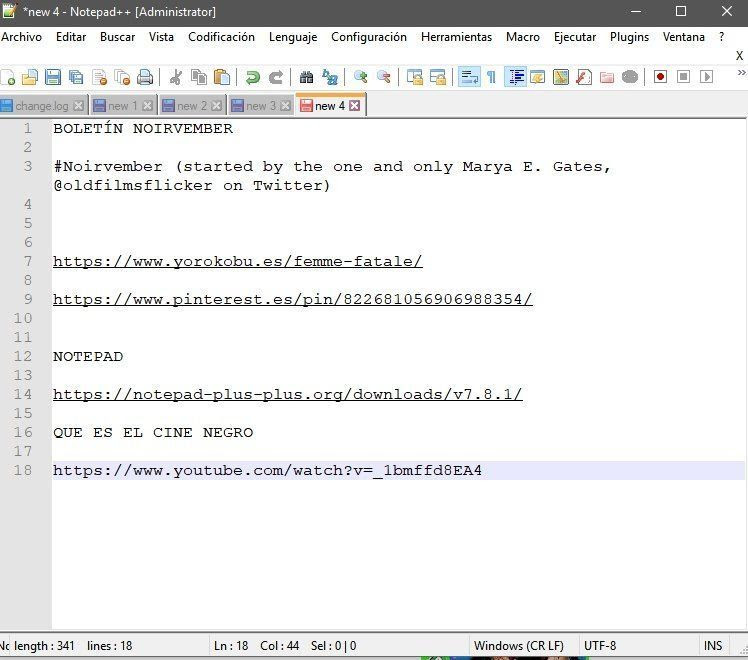
Task: Print the document using the printer icon
Action: [145, 77]
